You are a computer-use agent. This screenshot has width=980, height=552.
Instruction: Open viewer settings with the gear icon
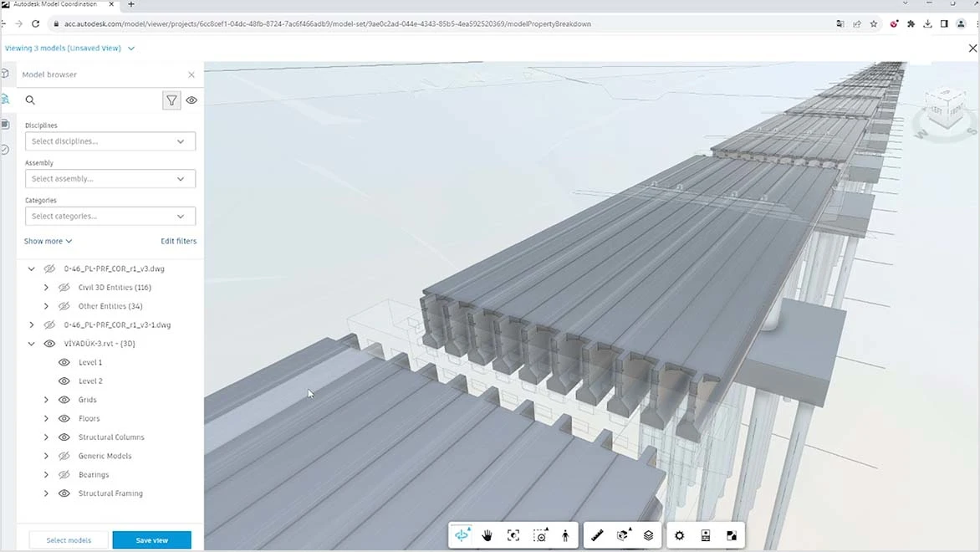679,534
